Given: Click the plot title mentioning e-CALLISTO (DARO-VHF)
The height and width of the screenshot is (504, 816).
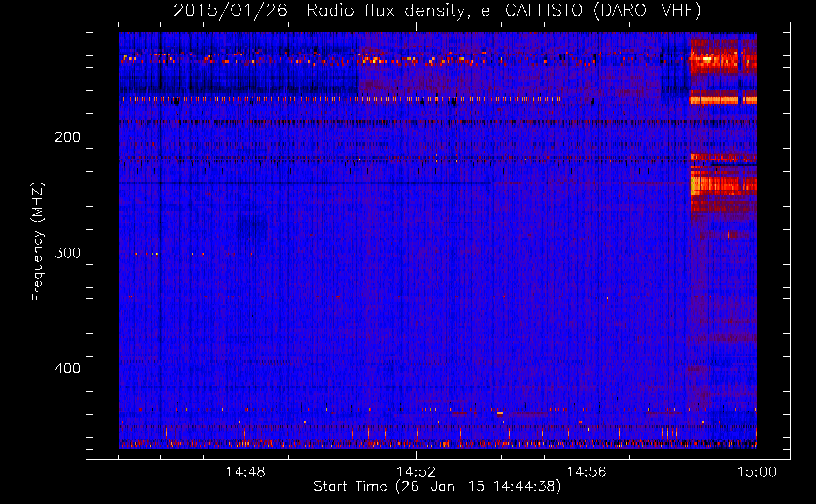Looking at the screenshot, I should coord(437,10).
